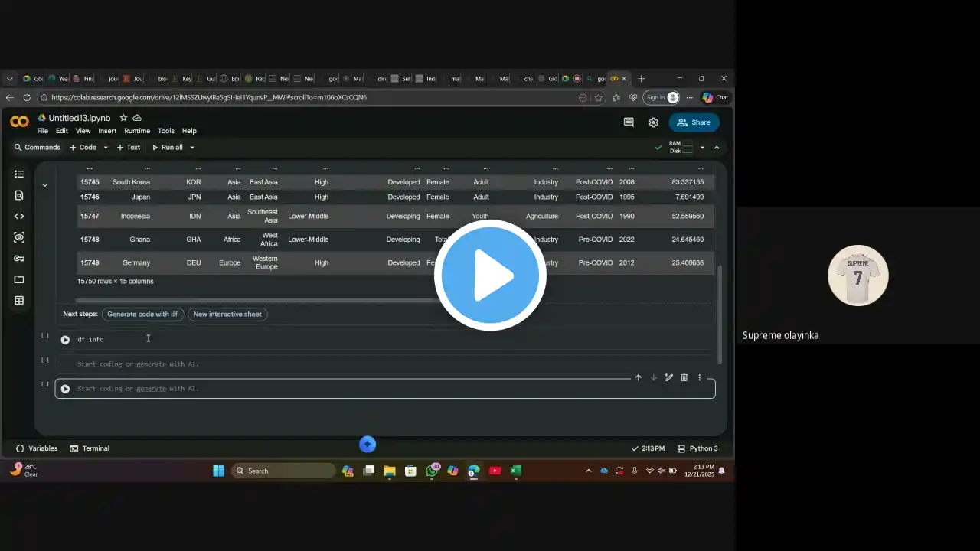Open the browser tab list dropdown
980x551 pixels.
tap(10, 78)
